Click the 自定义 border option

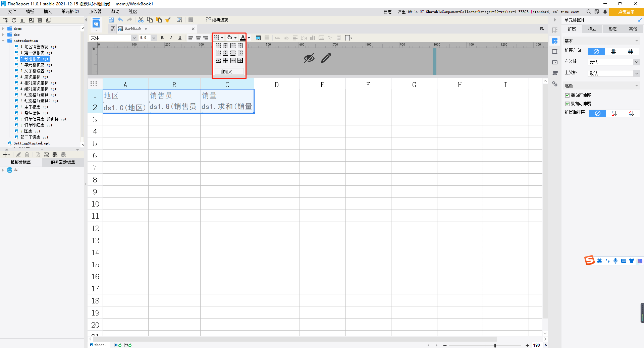click(229, 71)
